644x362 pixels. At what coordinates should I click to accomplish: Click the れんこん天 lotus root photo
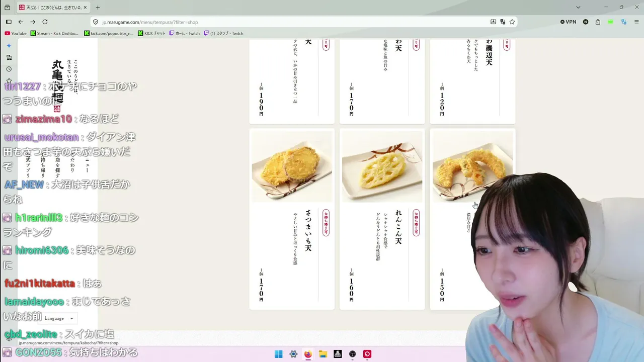click(382, 166)
